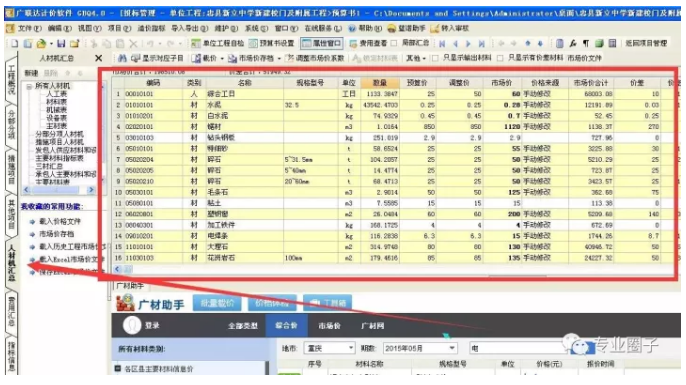The width and height of the screenshot is (686, 385).
Task: Click 费用查看 toolbar item
Action: pos(368,43)
